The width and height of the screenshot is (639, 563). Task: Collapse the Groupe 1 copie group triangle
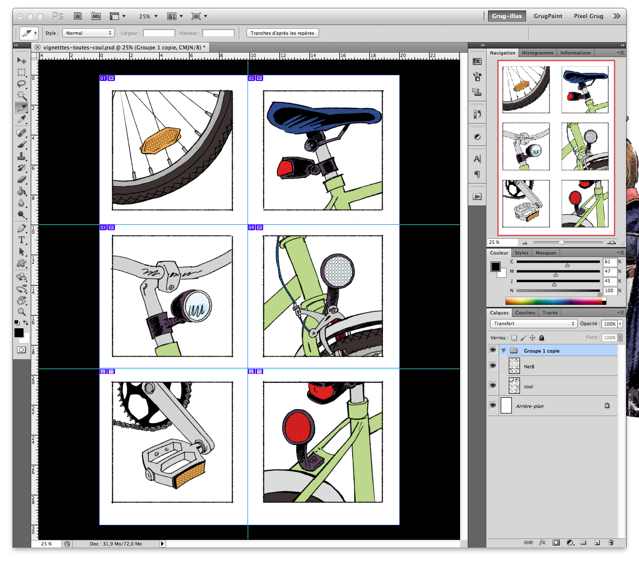tap(504, 351)
